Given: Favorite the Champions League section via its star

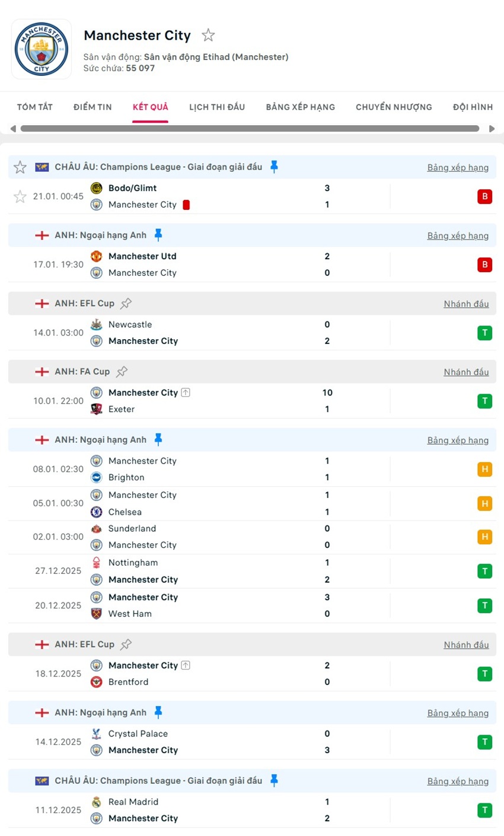Looking at the screenshot, I should pos(20,167).
